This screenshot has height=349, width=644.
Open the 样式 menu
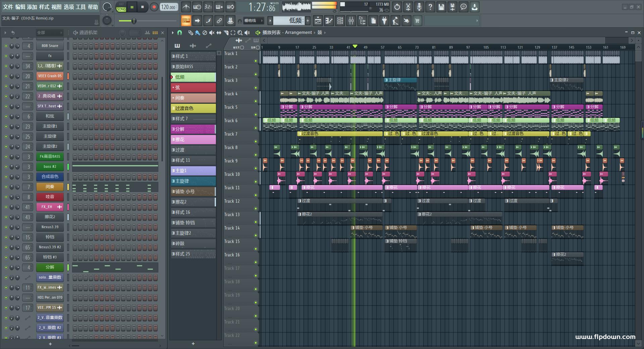pos(44,7)
